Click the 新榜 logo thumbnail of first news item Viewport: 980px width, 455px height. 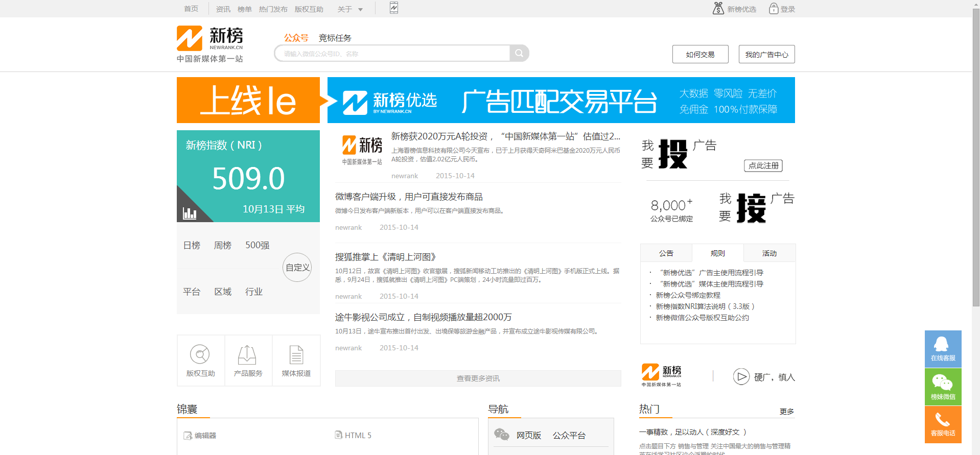[x=362, y=150]
